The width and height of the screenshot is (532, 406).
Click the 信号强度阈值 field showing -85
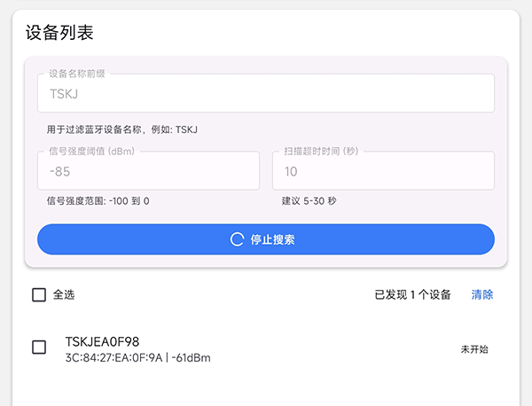click(x=148, y=171)
